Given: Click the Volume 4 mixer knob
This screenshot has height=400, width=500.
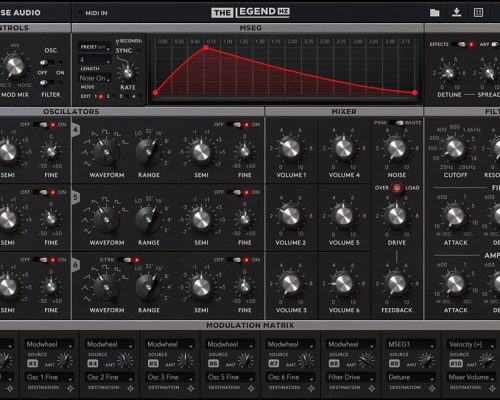Looking at the screenshot, I should [x=344, y=148].
